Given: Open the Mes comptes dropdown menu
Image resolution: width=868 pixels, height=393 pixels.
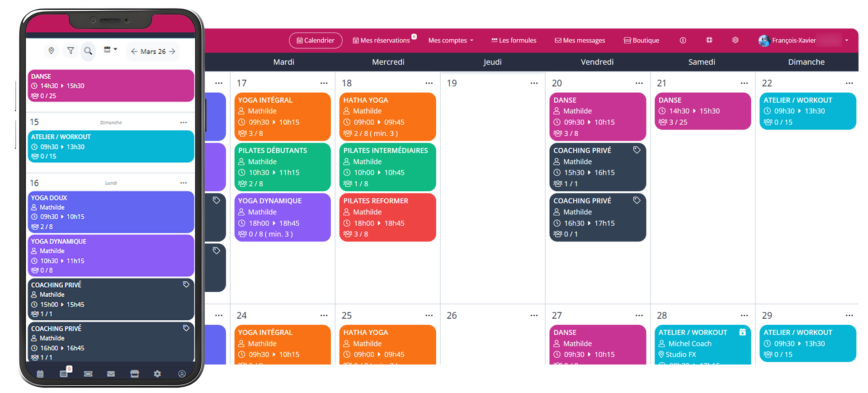Looking at the screenshot, I should [x=451, y=40].
